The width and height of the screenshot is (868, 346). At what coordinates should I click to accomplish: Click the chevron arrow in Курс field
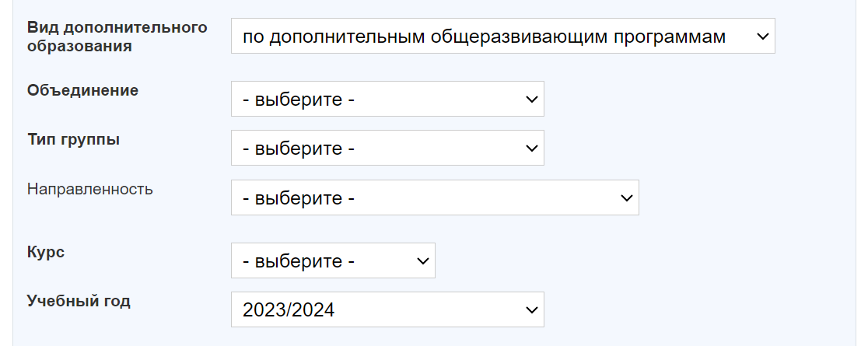coord(423,261)
